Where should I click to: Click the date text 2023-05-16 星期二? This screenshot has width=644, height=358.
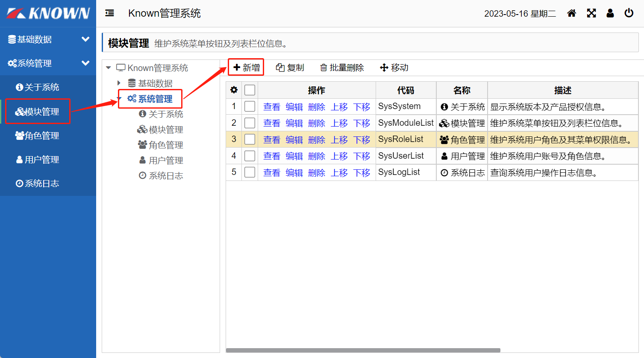(520, 14)
